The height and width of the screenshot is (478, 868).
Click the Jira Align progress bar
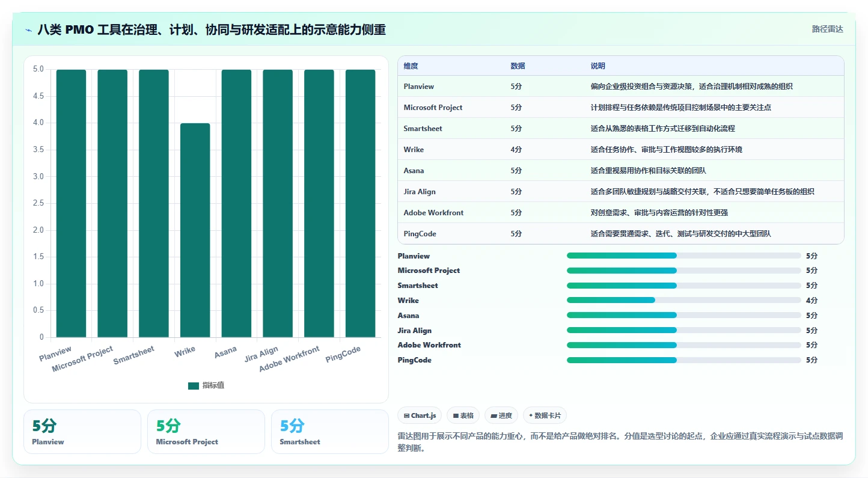tap(683, 330)
